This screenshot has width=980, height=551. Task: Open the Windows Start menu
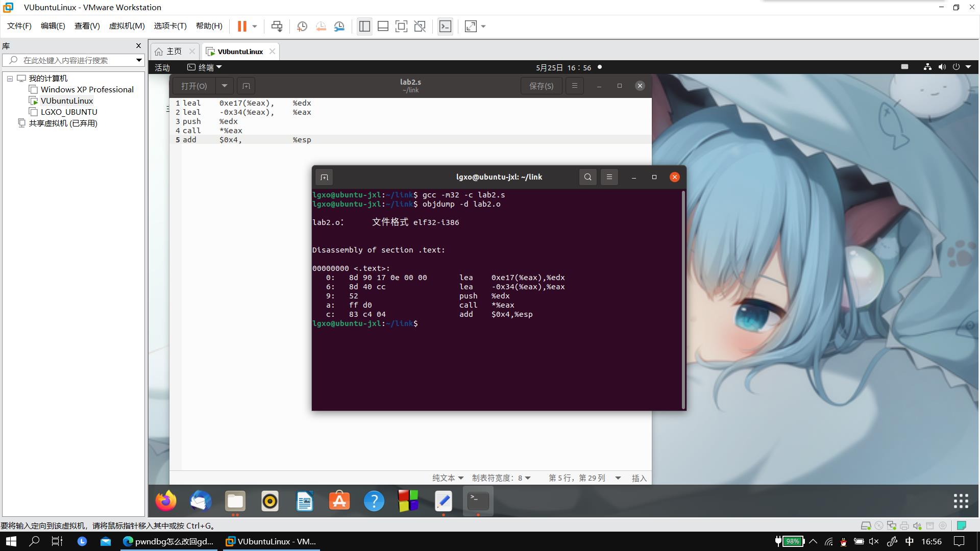coord(11,541)
